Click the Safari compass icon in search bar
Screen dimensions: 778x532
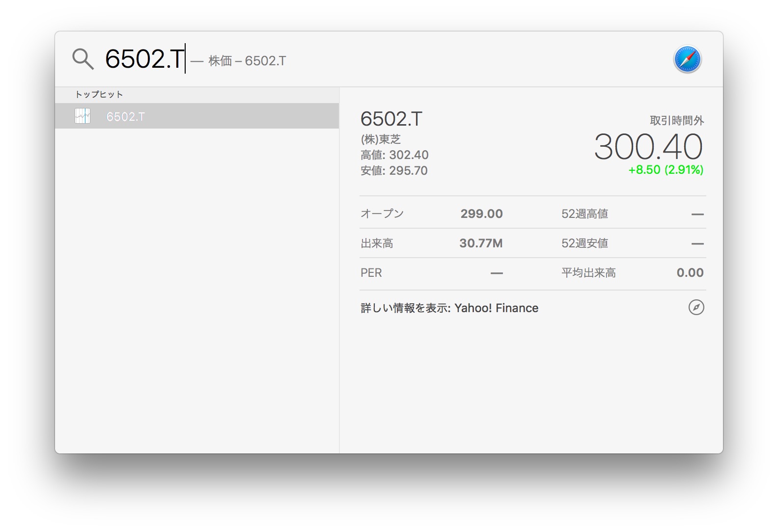click(687, 60)
